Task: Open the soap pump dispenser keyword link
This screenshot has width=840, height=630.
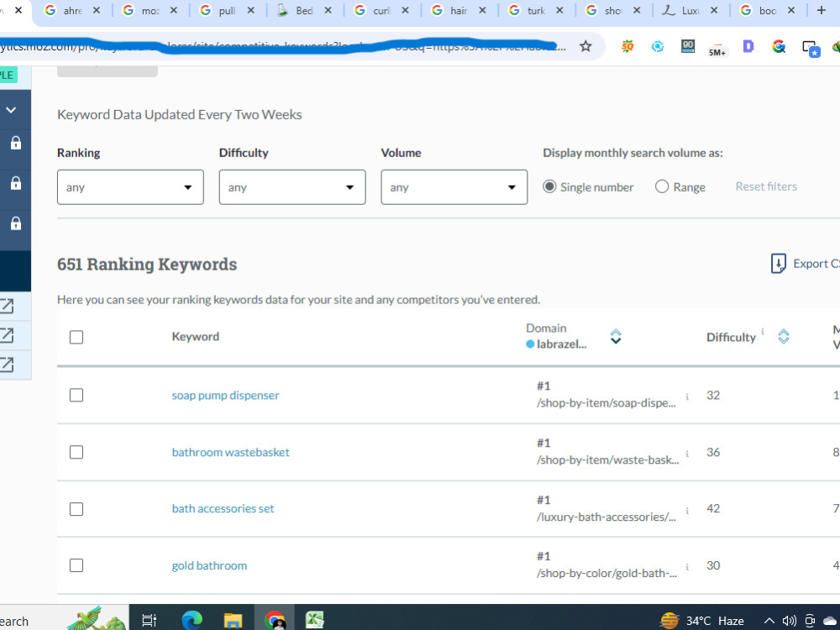Action: tap(225, 396)
